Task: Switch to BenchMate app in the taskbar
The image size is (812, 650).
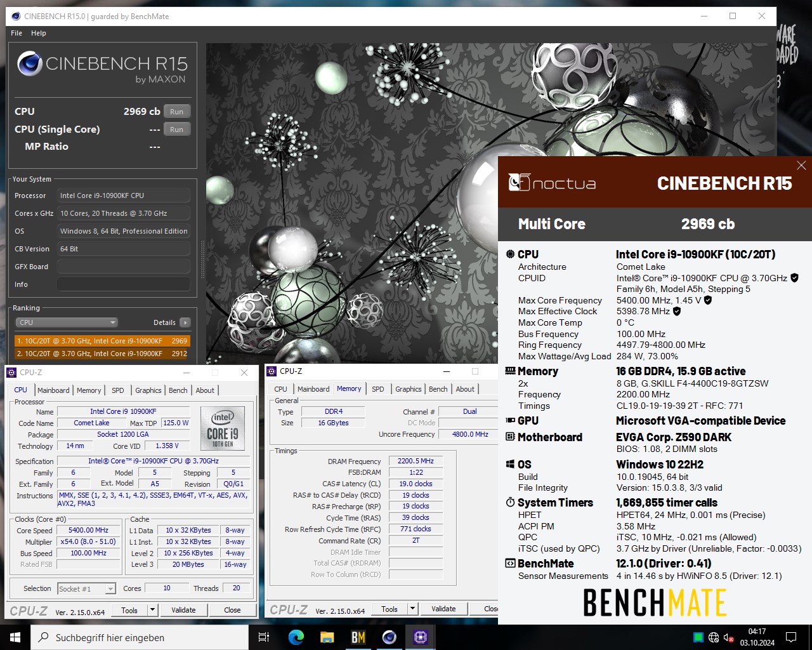Action: pos(358,637)
